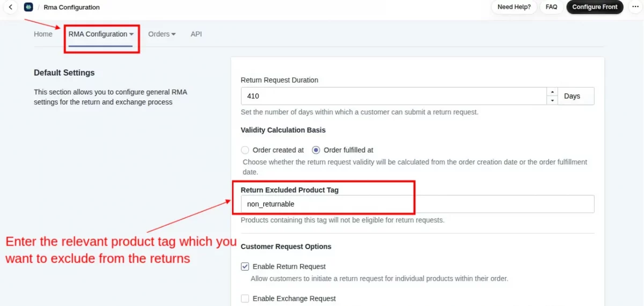The image size is (644, 306).
Task: Check the Enable Exchange Request box
Action: [245, 298]
